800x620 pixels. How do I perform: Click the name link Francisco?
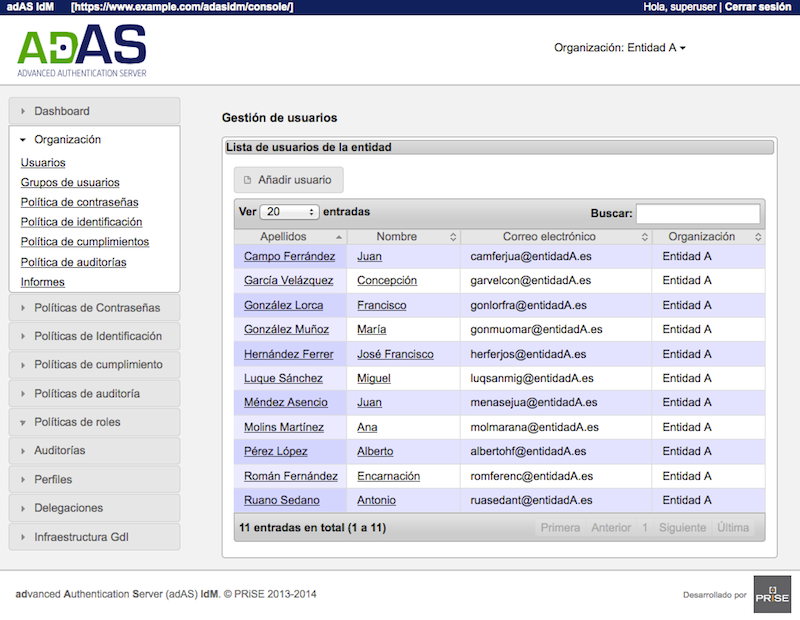point(382,305)
